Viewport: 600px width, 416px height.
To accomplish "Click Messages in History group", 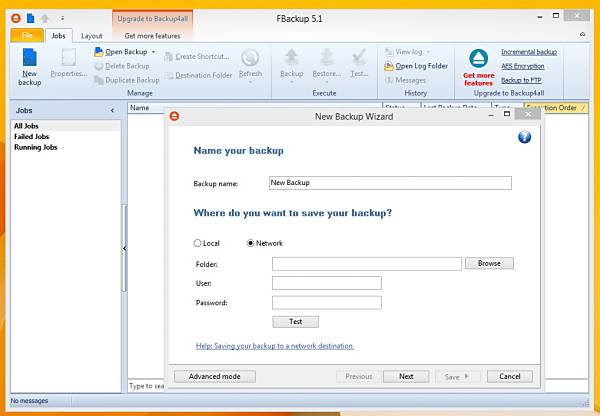I will pyautogui.click(x=405, y=80).
